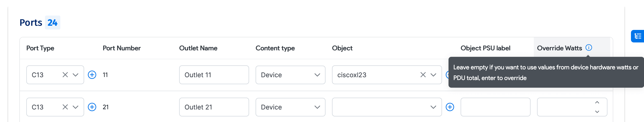Click the info icon beside Override Watts
This screenshot has width=644, height=122.
589,48
